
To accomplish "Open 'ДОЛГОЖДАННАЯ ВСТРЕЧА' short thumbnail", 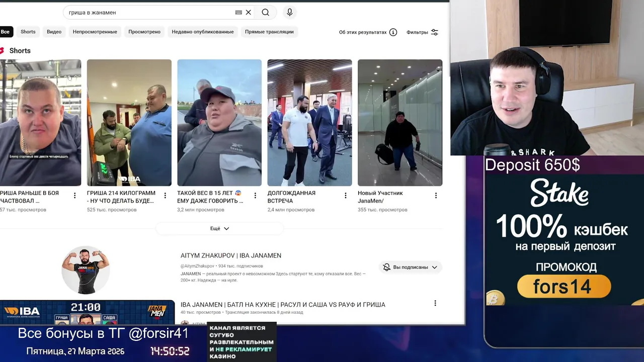I will click(x=309, y=123).
